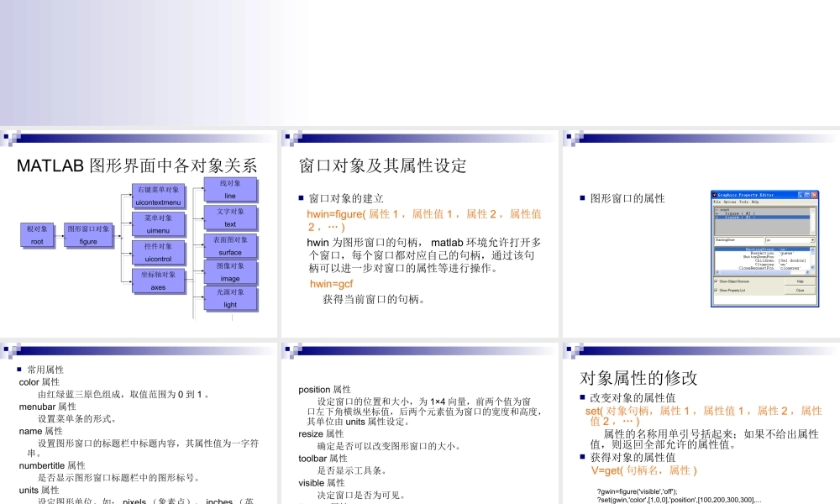Open Tools menu in Graphics Property Editor image
840x504 pixels.
click(x=743, y=202)
